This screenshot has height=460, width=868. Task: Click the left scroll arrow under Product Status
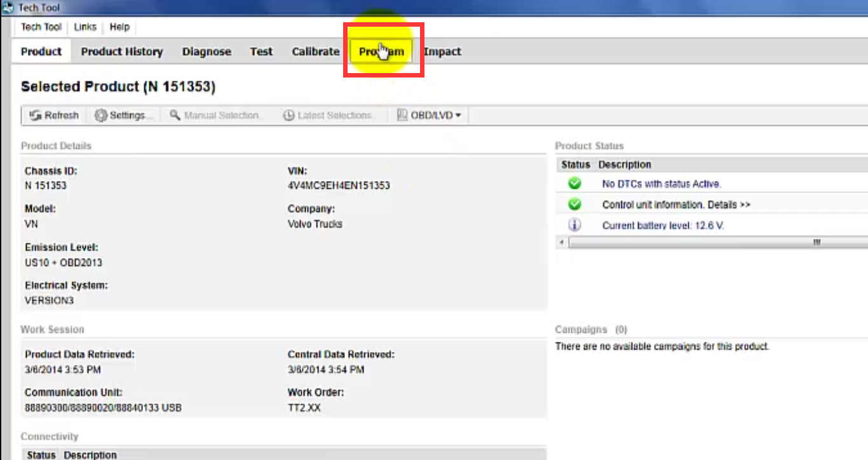click(561, 242)
